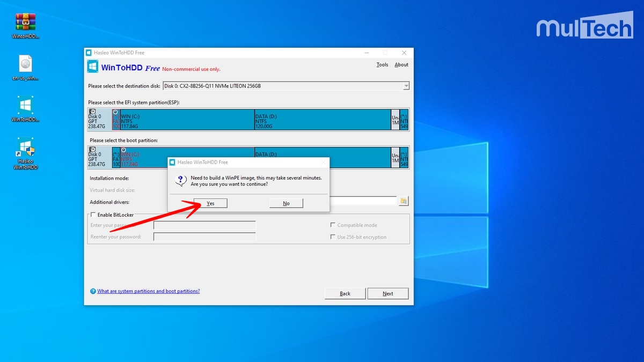Click Yes to build the WinPE image
644x362 pixels.
click(210, 203)
